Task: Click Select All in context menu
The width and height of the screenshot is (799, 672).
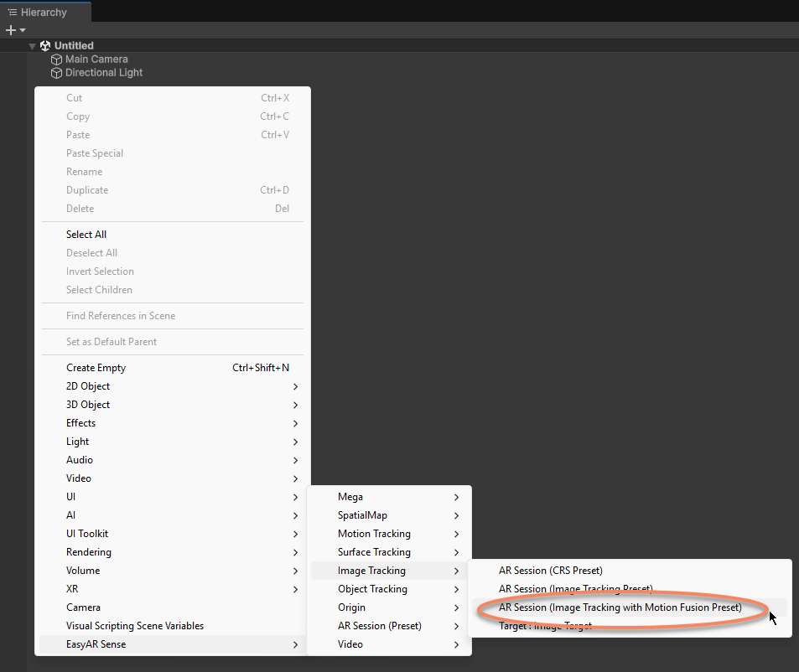Action: pyautogui.click(x=86, y=235)
